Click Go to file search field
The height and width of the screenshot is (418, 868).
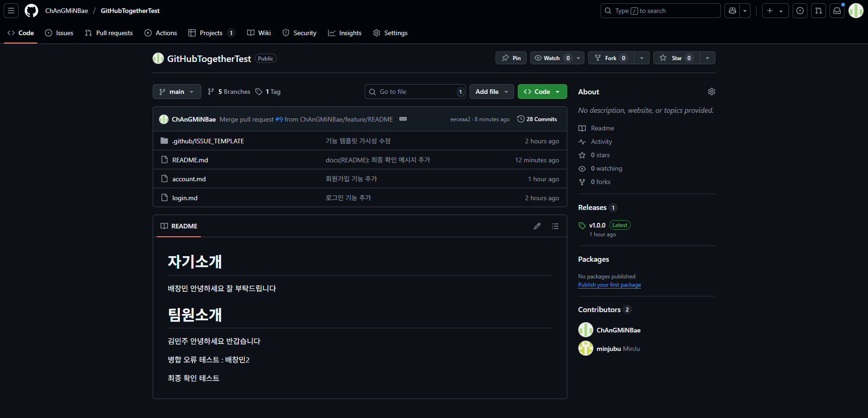415,92
